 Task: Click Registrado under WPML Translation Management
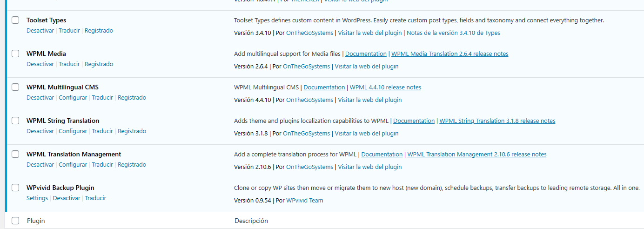(x=132, y=165)
